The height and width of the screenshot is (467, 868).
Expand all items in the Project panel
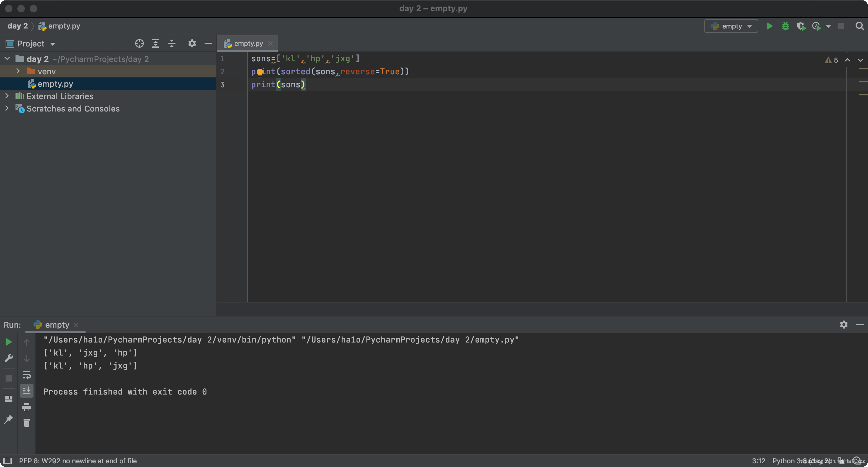pos(155,43)
